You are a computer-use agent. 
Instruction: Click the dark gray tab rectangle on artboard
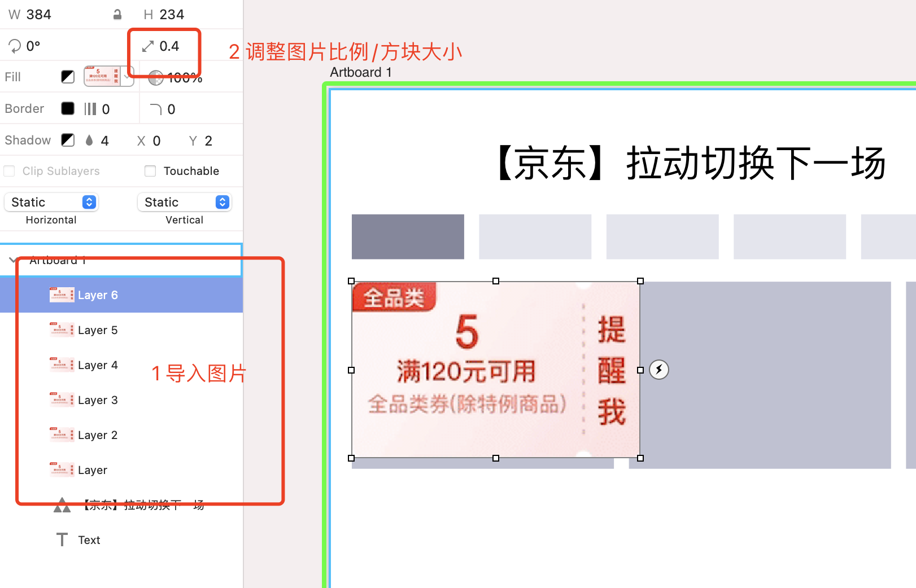point(408,236)
